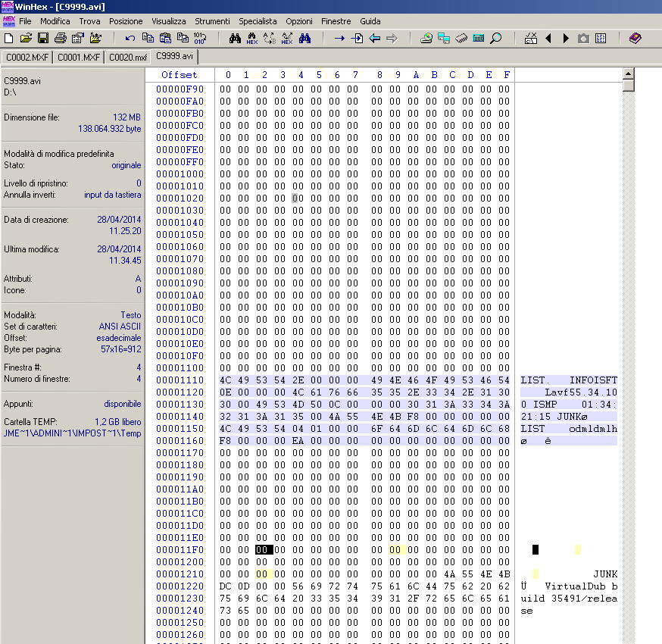Click the Offset column header
Image resolution: width=662 pixels, height=644 pixels.
point(179,75)
